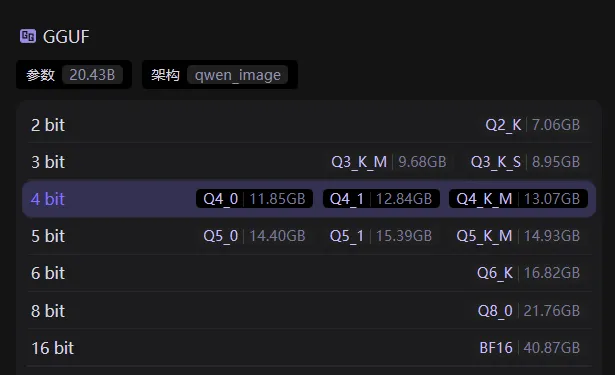This screenshot has height=375, width=615.
Task: Open the Q2_K 7.06GB quantization
Action: click(x=533, y=125)
